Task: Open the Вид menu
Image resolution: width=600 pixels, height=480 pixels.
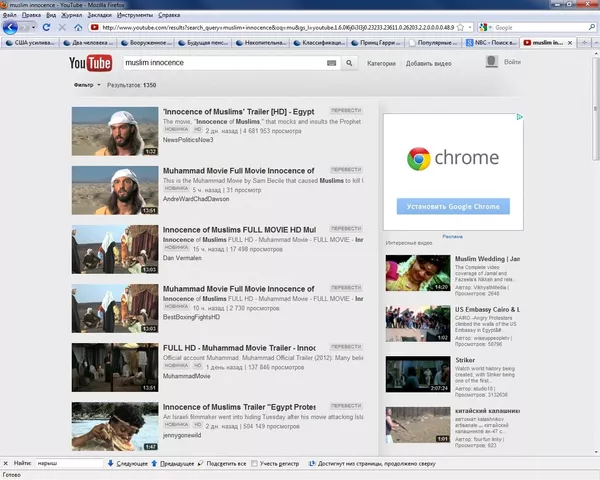Action: coord(51,15)
